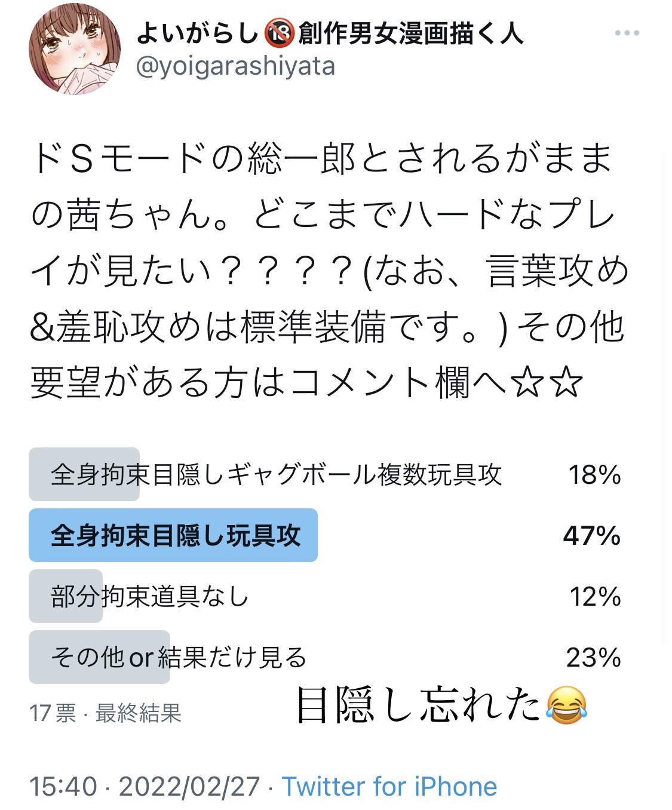This screenshot has width=672, height=810.
Task: Click the 18+ prohibited emoji in display name
Action: pos(280,33)
